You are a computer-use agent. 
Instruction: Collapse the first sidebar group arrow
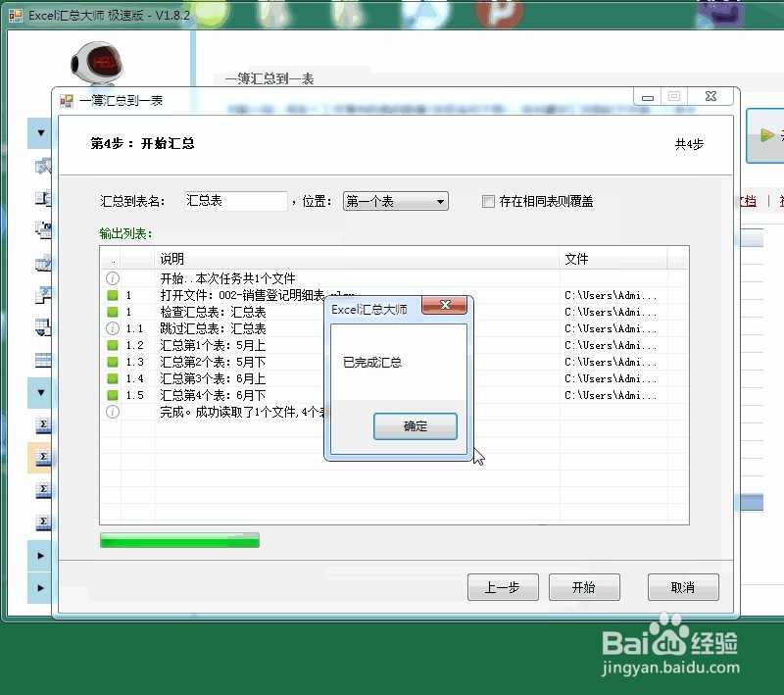[40, 133]
